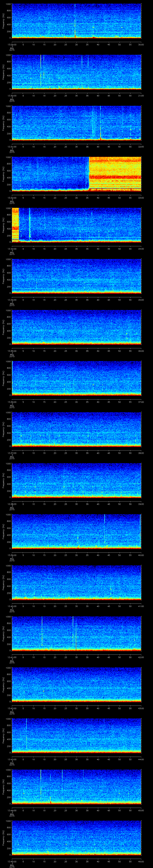
Task: Click the vertical line near 6 seconds in 13:43 panel
Action: coord(26,734)
